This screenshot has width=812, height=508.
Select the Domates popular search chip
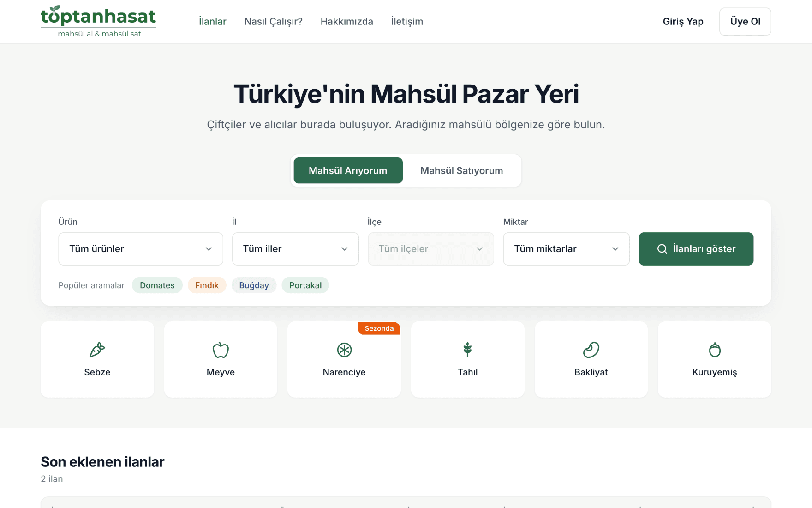pyautogui.click(x=157, y=285)
